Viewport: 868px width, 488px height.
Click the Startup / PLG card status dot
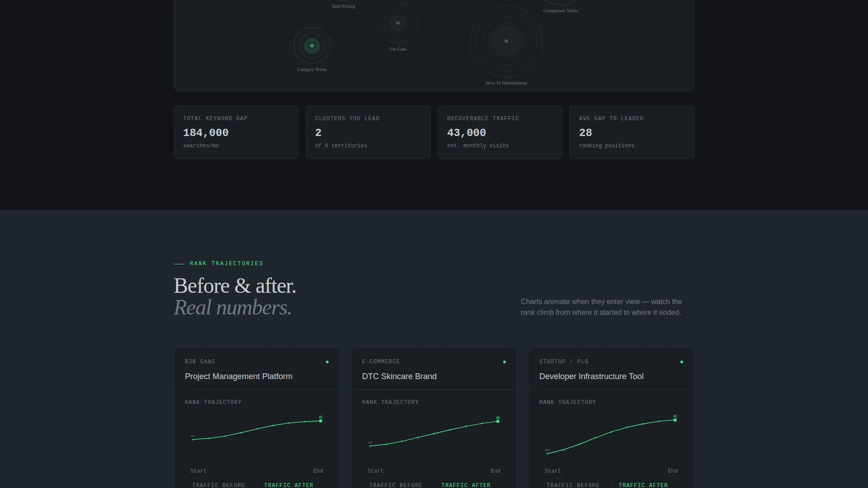682,362
